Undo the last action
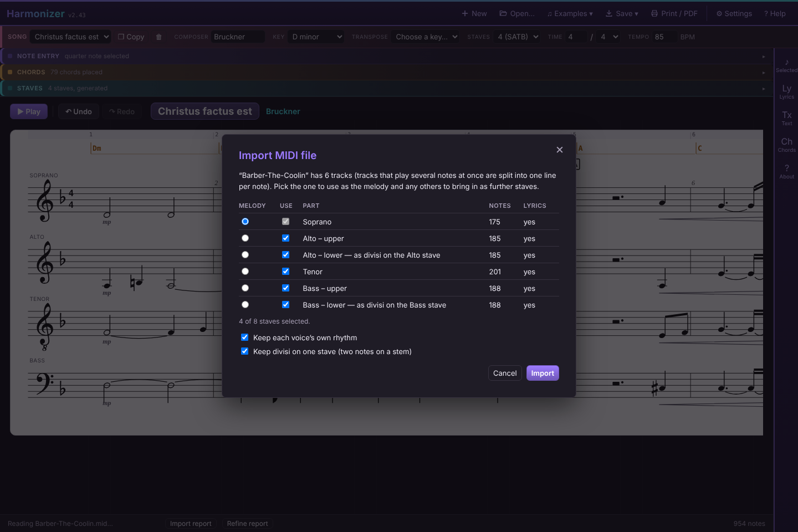 (x=79, y=111)
